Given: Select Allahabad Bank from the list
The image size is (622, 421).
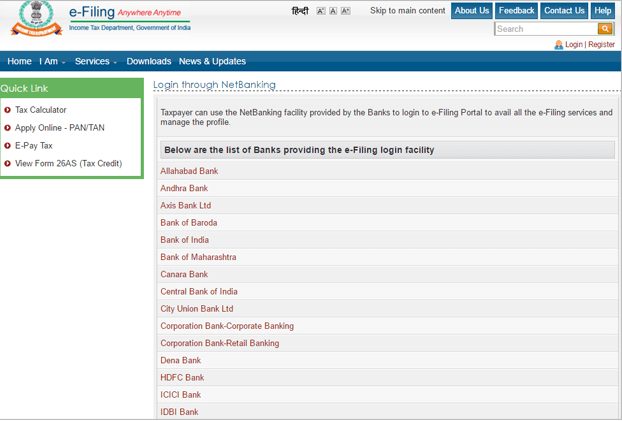Looking at the screenshot, I should tap(189, 171).
